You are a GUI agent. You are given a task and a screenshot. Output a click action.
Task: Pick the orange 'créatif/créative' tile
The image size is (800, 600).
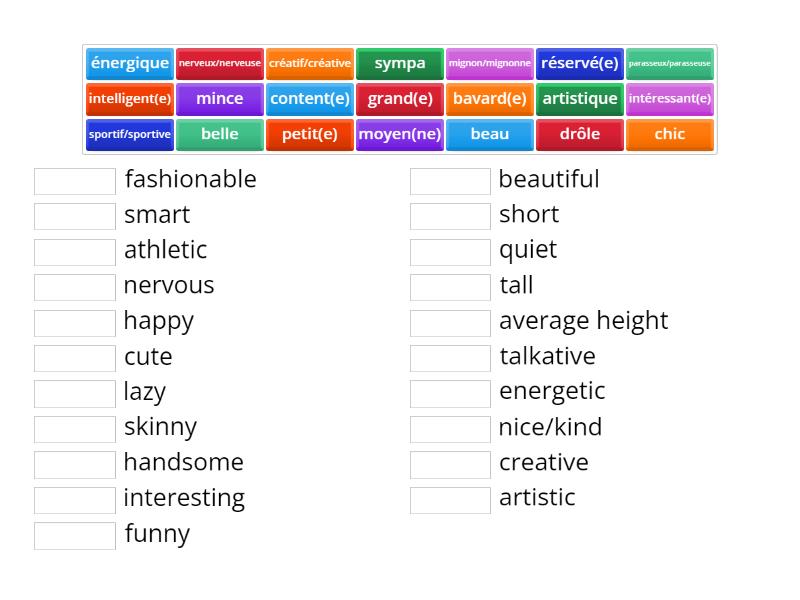[310, 64]
